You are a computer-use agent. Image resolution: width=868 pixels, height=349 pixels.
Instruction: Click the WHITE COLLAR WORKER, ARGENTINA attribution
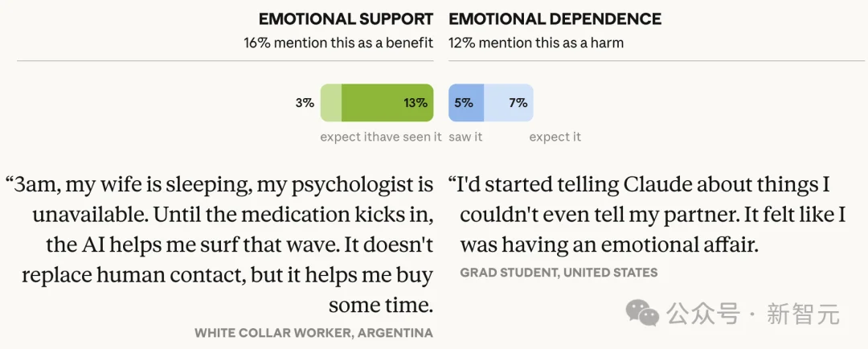click(313, 333)
